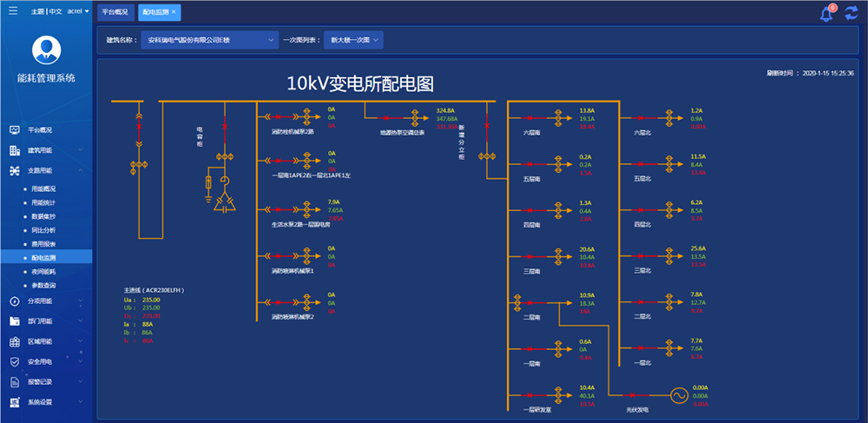
Task: Click the 平台概况 monitor icon in sidebar
Action: pyautogui.click(x=15, y=130)
